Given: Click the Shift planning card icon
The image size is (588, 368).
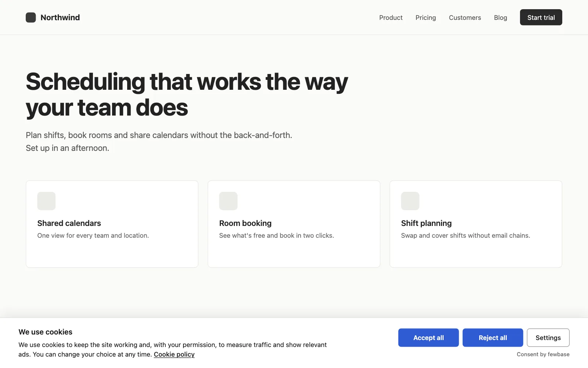Looking at the screenshot, I should coord(410,201).
